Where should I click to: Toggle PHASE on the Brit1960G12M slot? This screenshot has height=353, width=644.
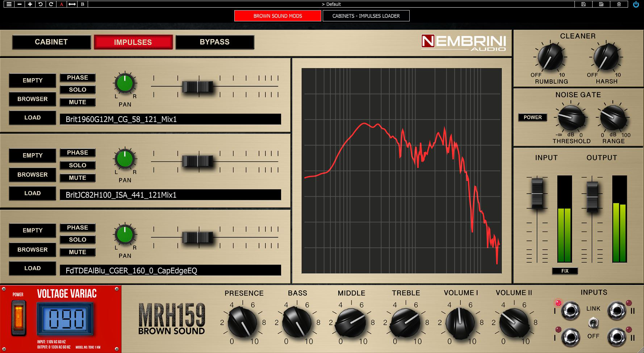tap(78, 77)
